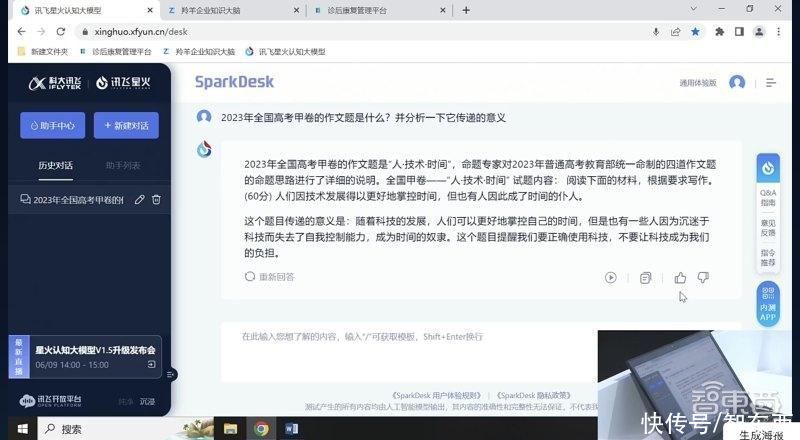Viewport: 800px width, 440px height.
Task: Toggle the bookmark star for this page
Action: click(x=695, y=32)
